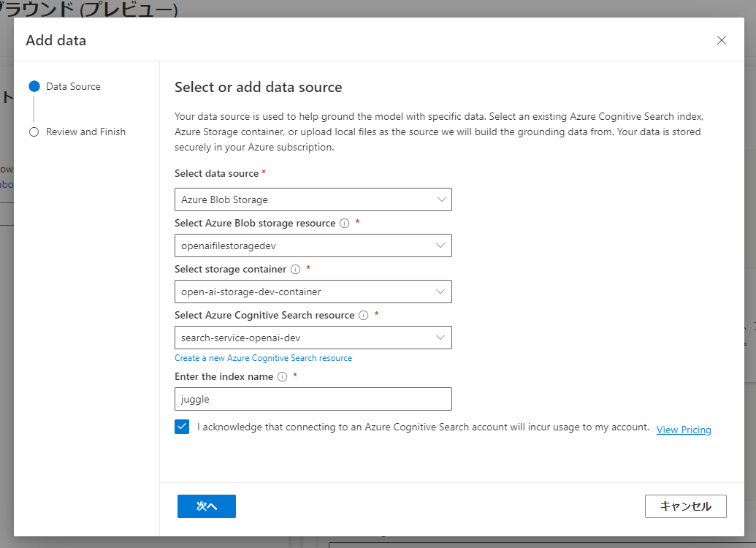Click the キャンセル (Cancel) button

point(686,506)
